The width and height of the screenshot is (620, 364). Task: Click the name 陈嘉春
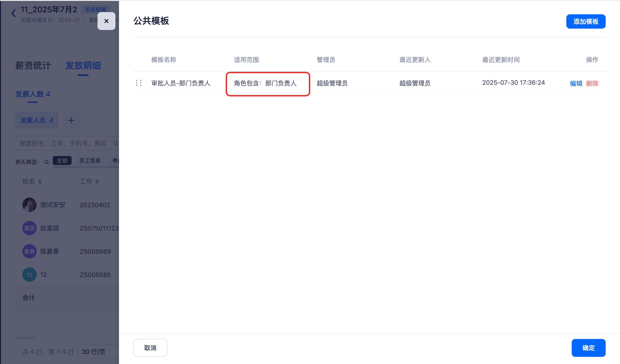point(49,251)
